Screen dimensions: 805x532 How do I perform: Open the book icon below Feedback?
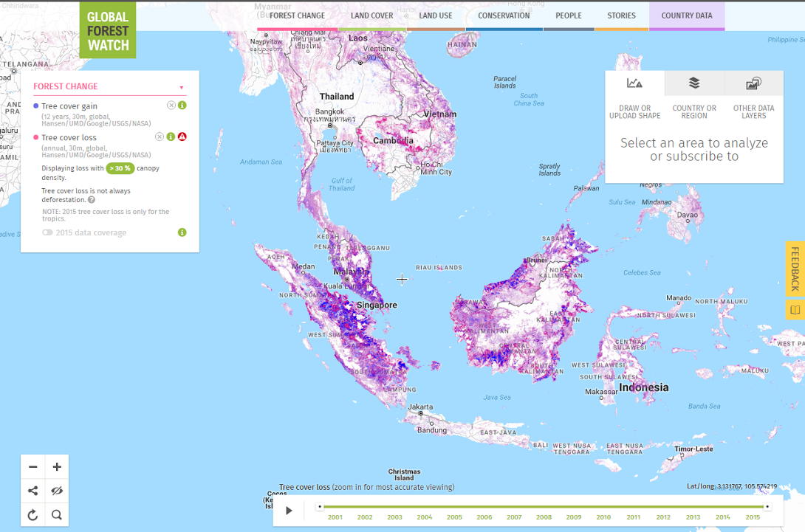coord(795,311)
